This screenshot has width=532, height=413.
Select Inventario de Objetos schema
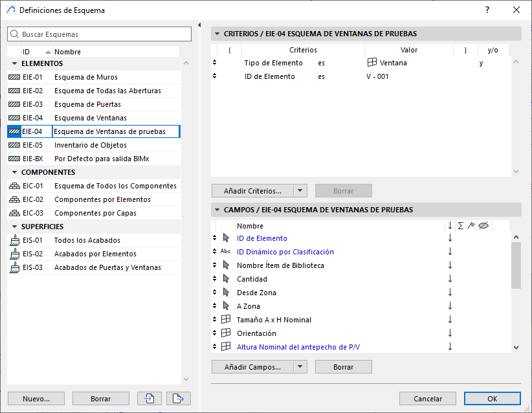point(91,145)
